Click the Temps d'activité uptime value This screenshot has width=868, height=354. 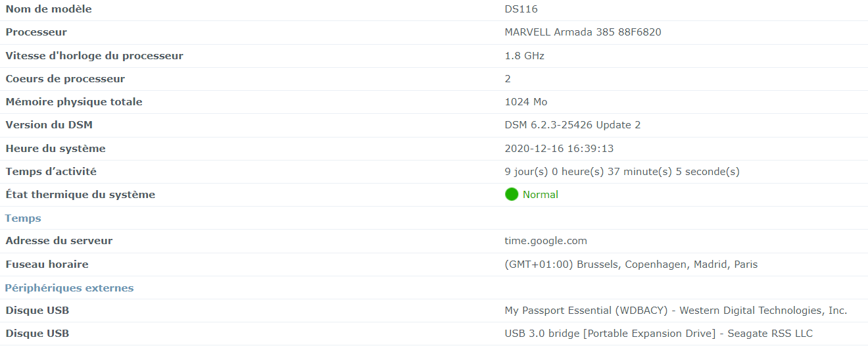pos(622,172)
